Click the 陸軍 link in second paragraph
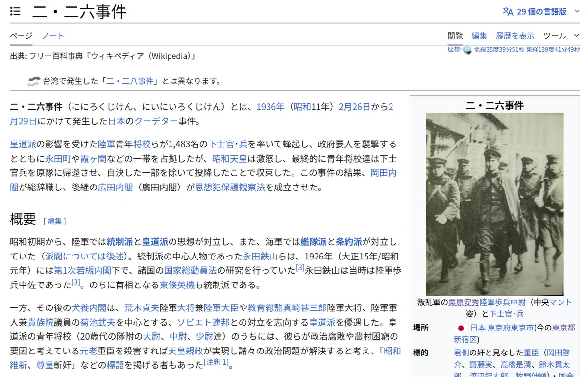The height and width of the screenshot is (377, 588). tap(107, 144)
